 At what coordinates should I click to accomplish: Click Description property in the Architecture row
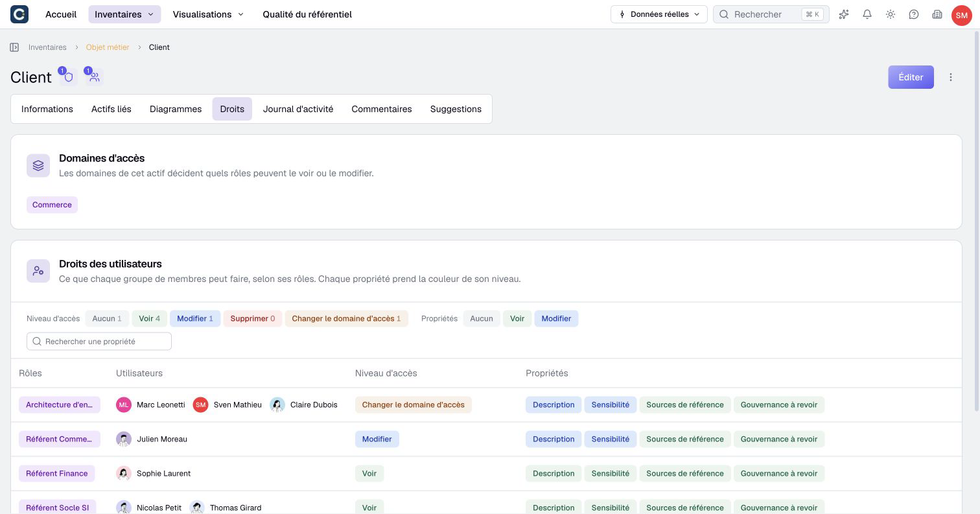554,404
